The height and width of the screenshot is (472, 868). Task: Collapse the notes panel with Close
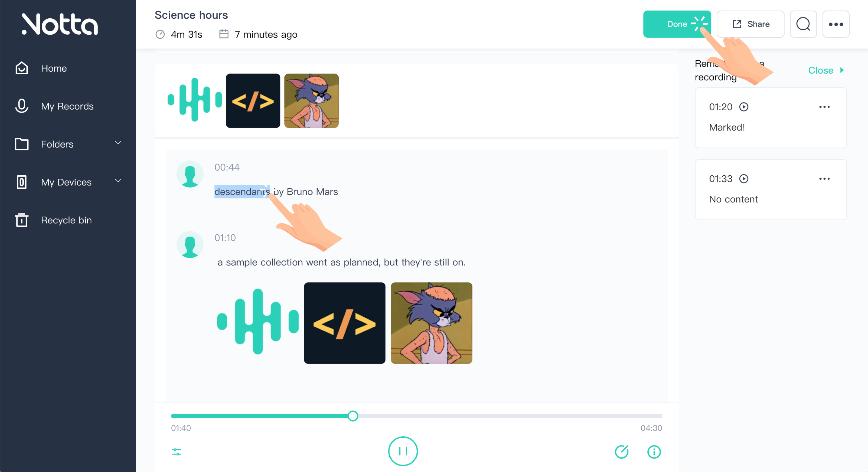[x=826, y=70]
